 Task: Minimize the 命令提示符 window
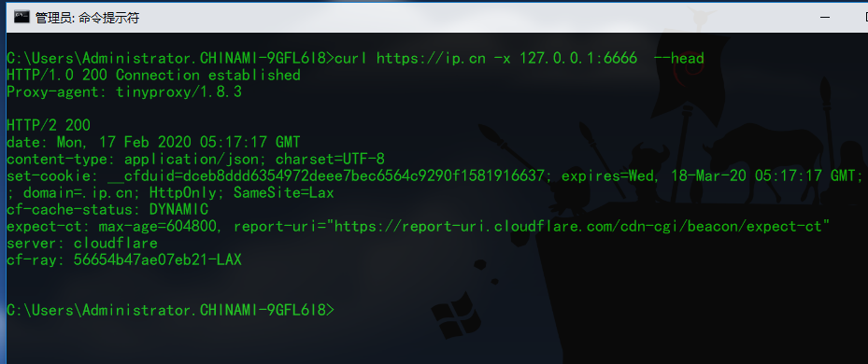pyautogui.click(x=825, y=17)
